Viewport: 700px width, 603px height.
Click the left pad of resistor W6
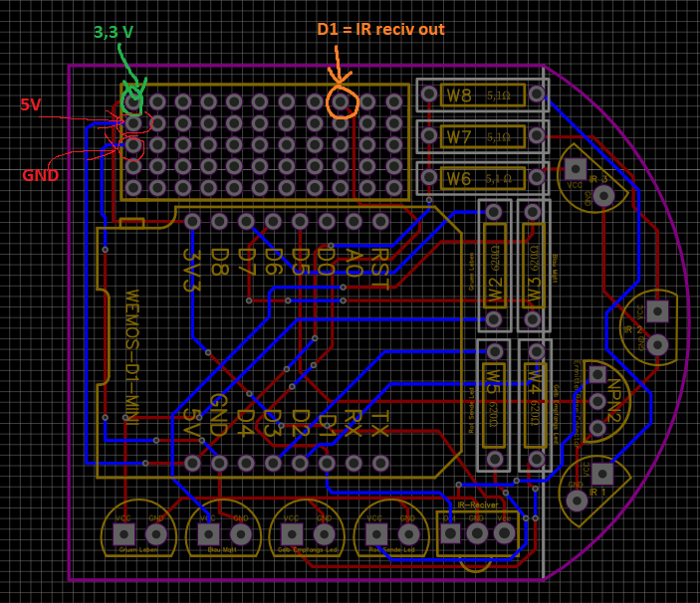pos(429,177)
